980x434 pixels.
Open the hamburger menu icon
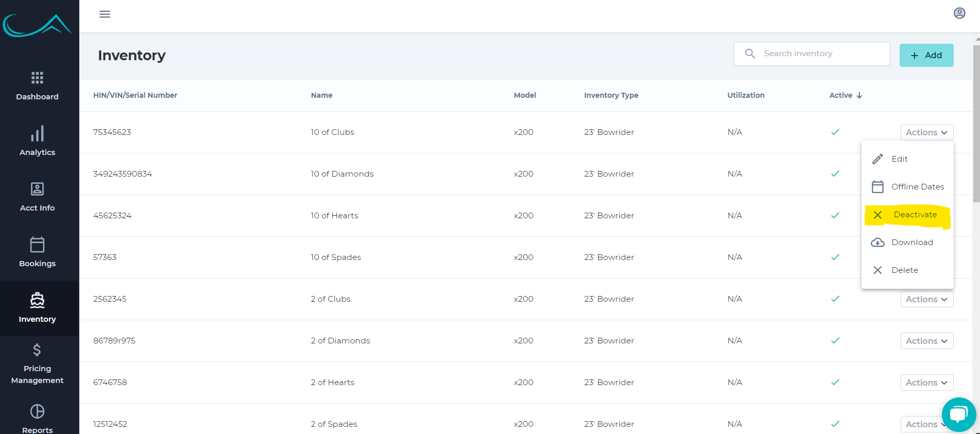point(105,14)
